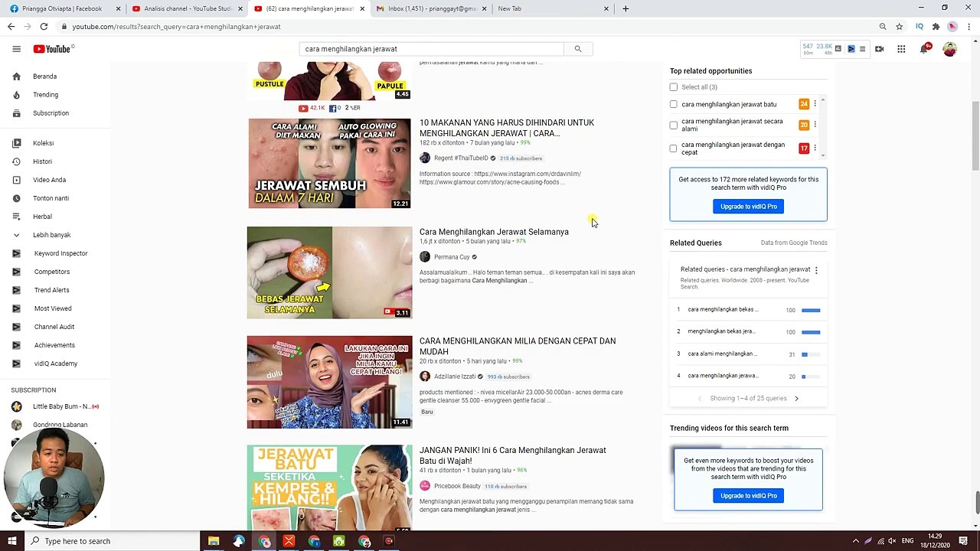Image resolution: width=980 pixels, height=551 pixels.
Task: Open the Chrome extensions puzzle icon
Action: 936,27
